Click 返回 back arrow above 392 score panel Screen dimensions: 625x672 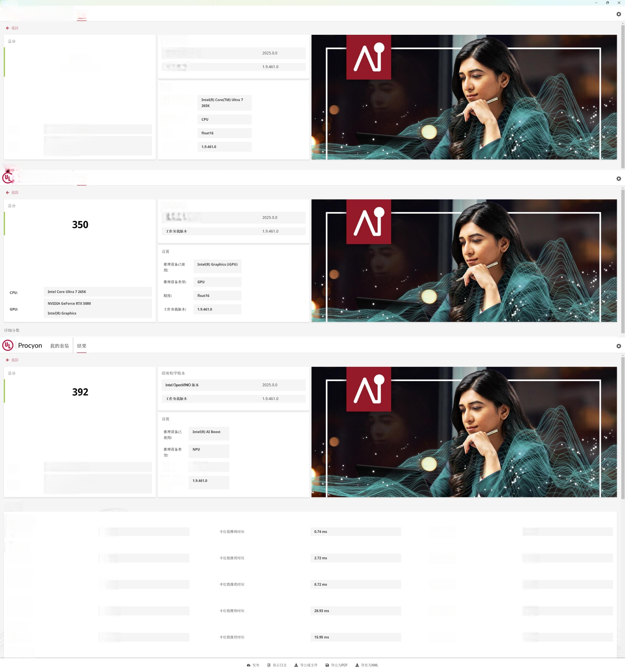pos(12,360)
